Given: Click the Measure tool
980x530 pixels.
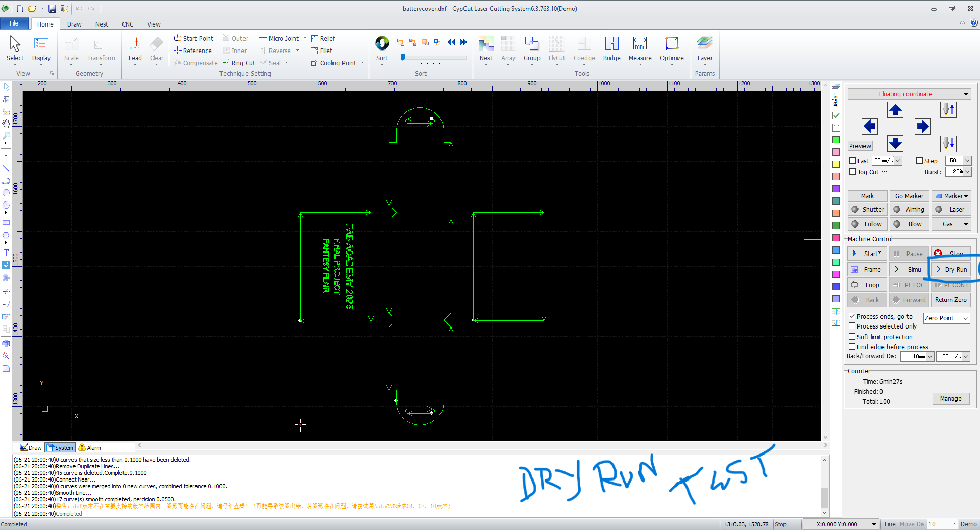Looking at the screenshot, I should [x=640, y=48].
